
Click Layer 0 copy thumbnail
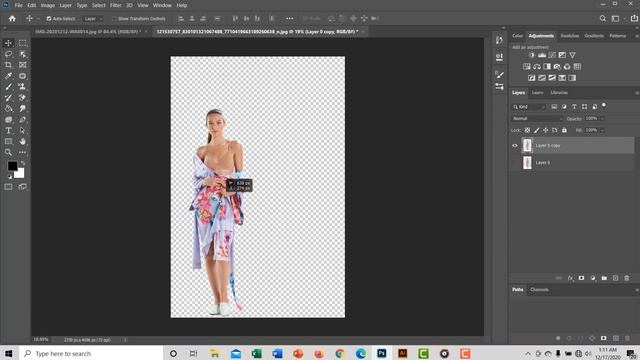point(527,145)
